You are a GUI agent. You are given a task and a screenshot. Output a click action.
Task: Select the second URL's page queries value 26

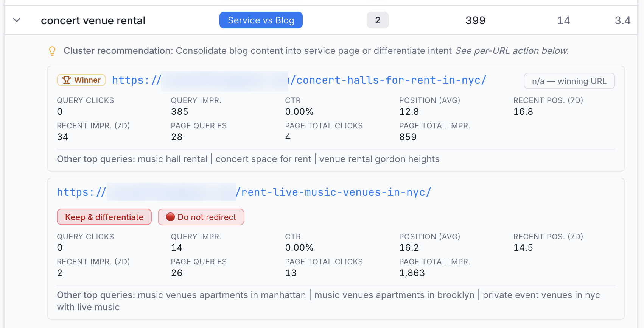point(177,273)
